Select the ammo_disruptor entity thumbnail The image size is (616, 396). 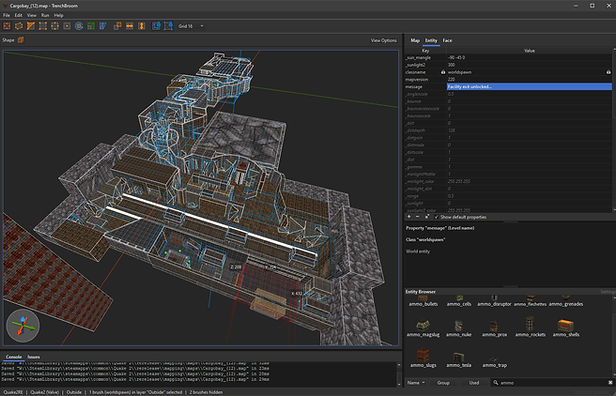tap(494, 301)
